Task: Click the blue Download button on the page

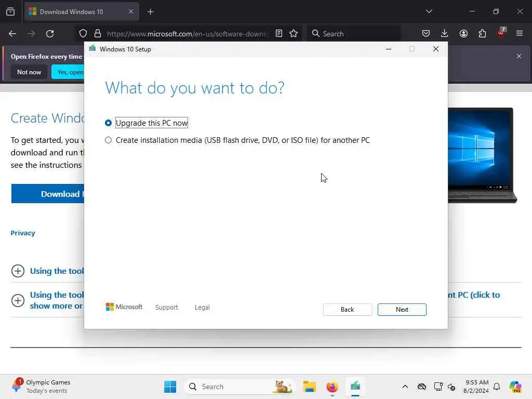Action: click(x=47, y=194)
